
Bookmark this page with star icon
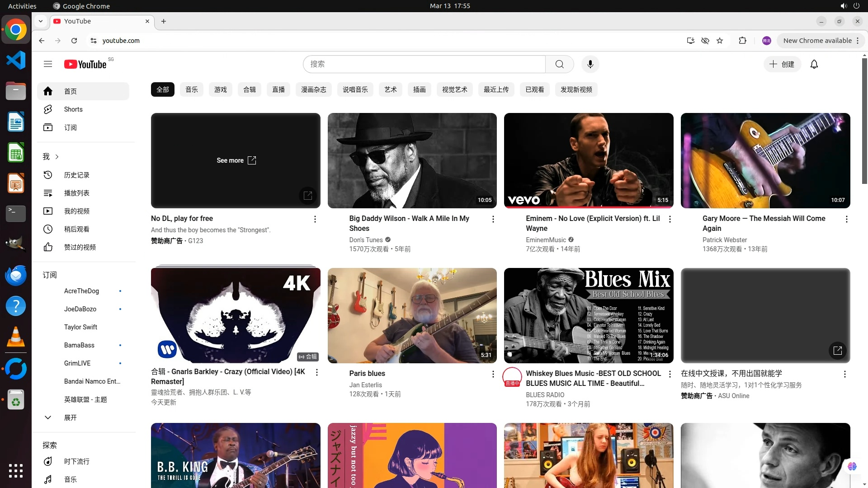pyautogui.click(x=720, y=41)
